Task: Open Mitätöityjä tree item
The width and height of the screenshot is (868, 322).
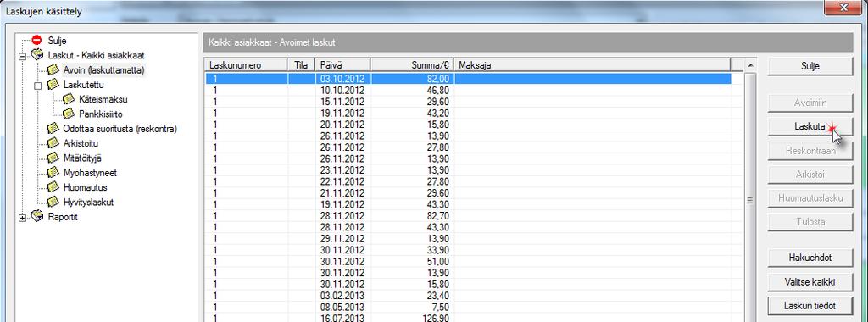Action: pyautogui.click(x=82, y=158)
